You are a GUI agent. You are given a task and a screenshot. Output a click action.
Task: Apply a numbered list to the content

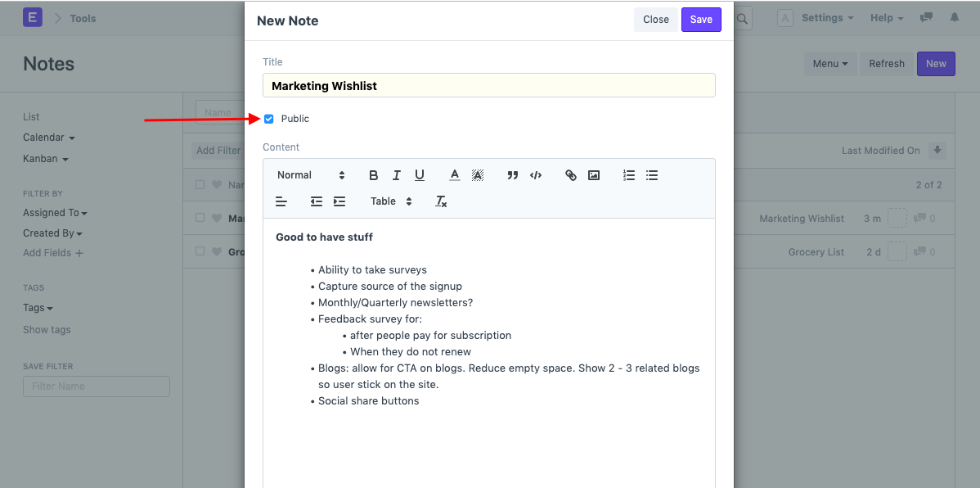point(628,174)
